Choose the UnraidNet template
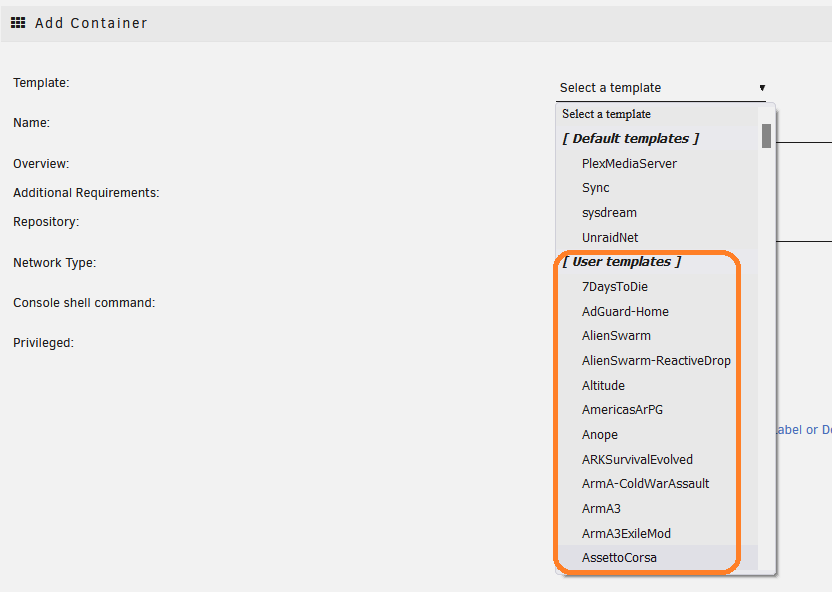Screen dimensions: 832x592 [x=657, y=238]
